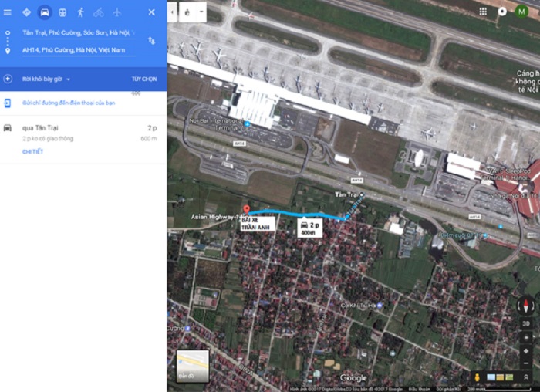Click the red destination pin
Screen dimensions: 540x392
pos(247,209)
